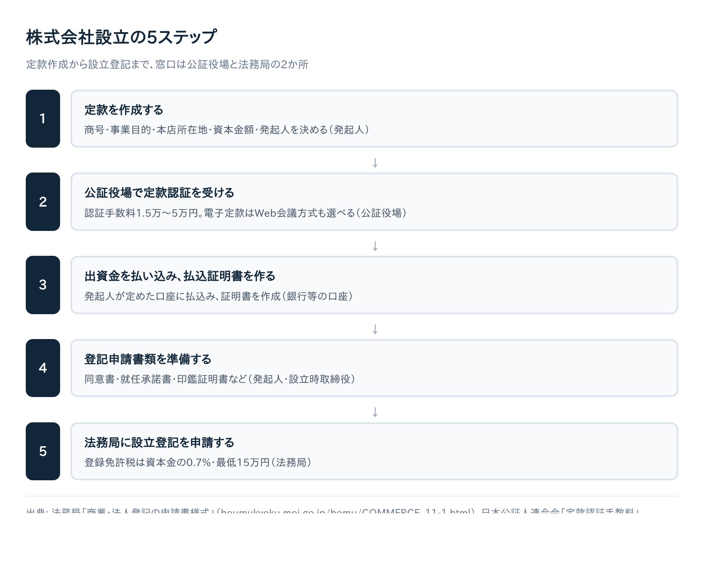The height and width of the screenshot is (588, 704).
Task: Click the step title 登記申請書類を準備する
Action: (148, 359)
